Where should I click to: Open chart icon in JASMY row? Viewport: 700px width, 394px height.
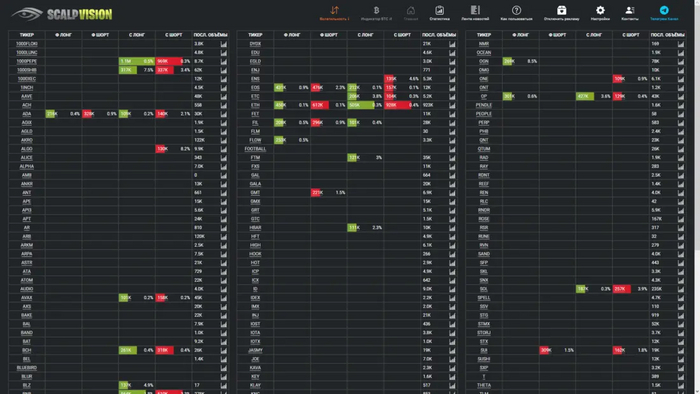point(452,350)
